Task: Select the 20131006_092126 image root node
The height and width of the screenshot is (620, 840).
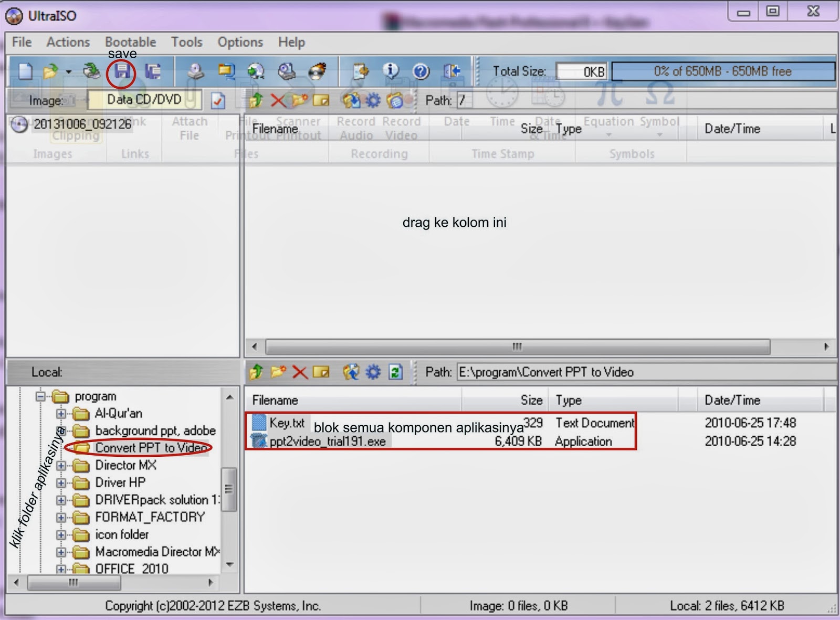Action: [82, 124]
